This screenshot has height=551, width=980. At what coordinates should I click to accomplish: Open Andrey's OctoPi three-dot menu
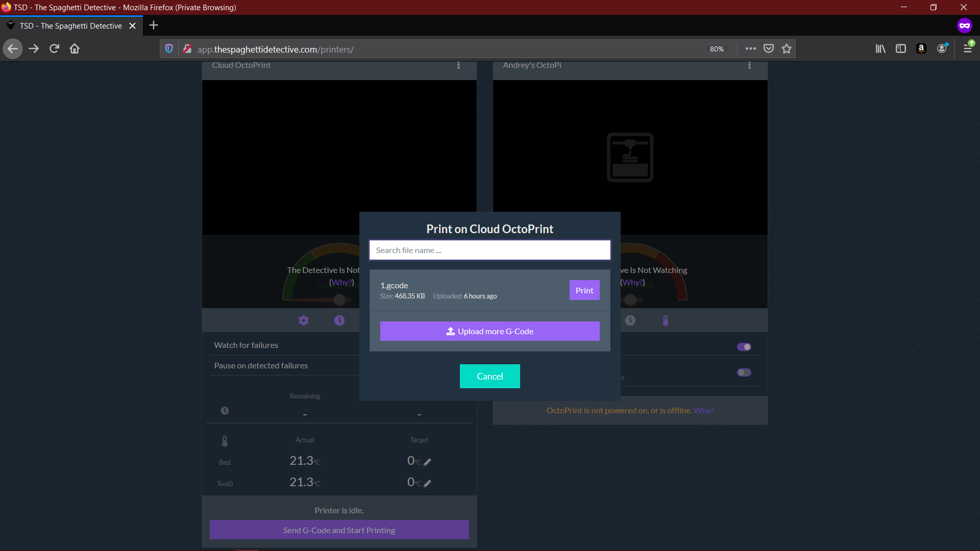[x=749, y=65]
